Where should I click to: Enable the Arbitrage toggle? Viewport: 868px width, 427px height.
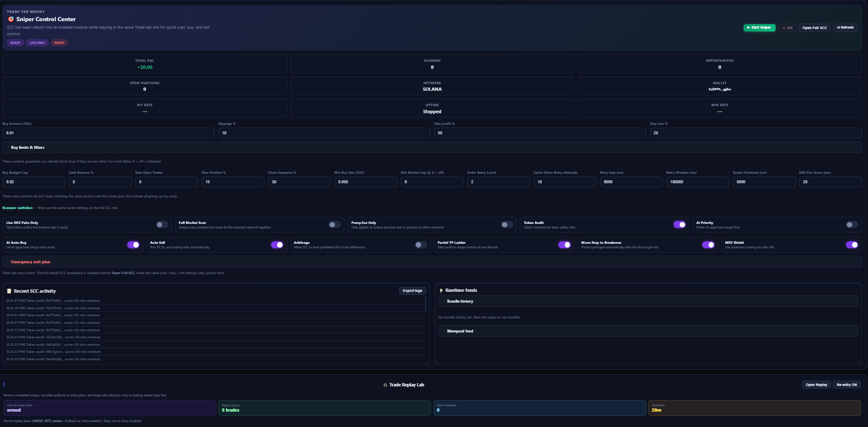click(420, 245)
